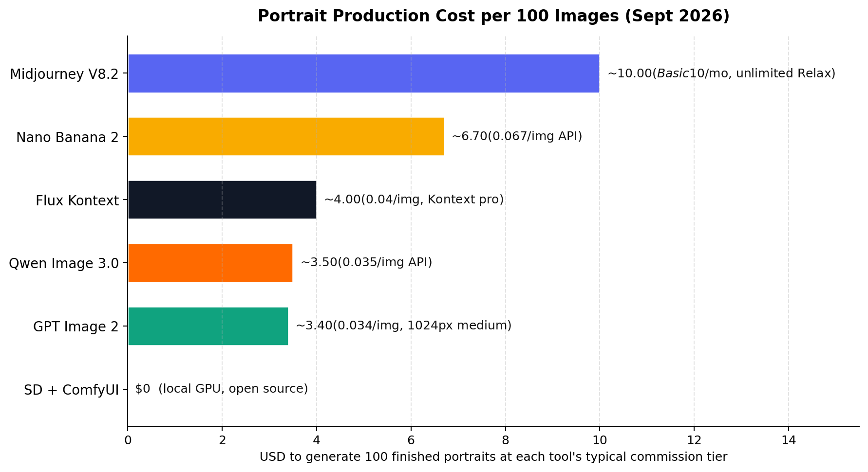Click the 'Qwen Image 3.0' axis label

click(64, 264)
